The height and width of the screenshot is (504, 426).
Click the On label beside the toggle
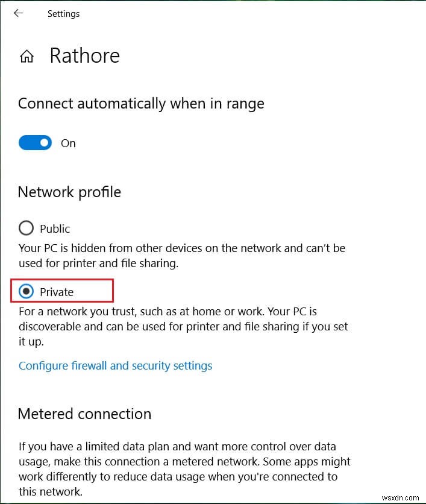(68, 143)
